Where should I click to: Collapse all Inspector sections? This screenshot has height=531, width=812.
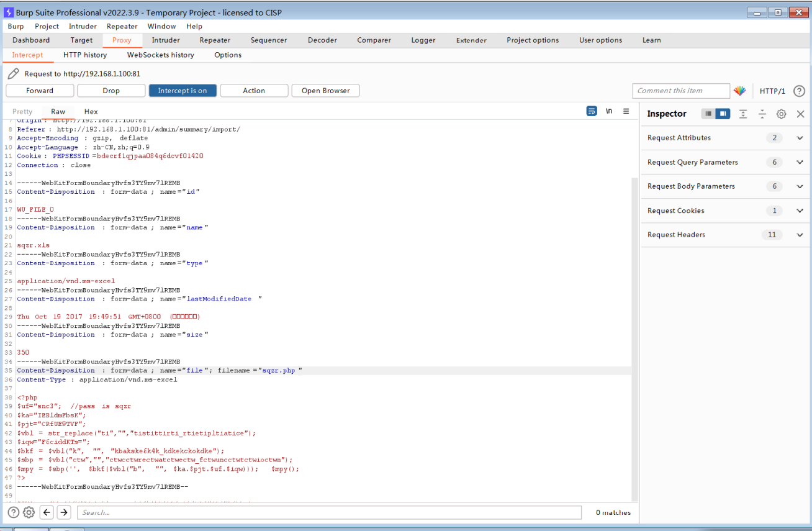[x=762, y=114]
